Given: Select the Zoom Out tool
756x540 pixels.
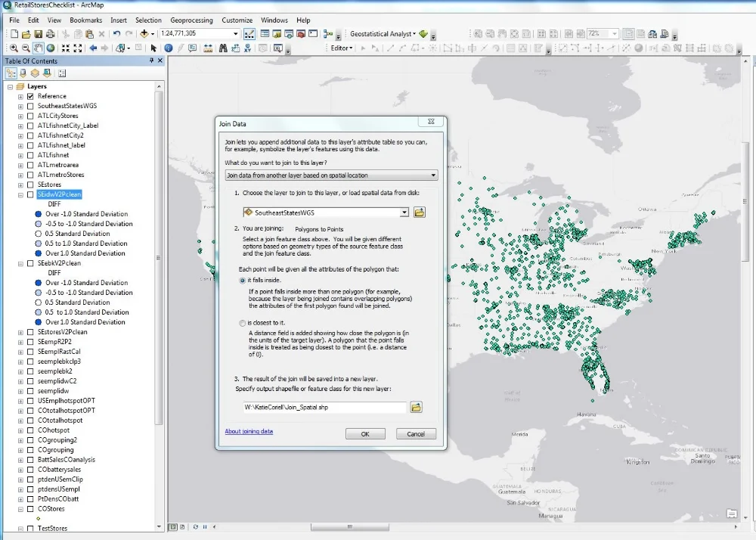Looking at the screenshot, I should pyautogui.click(x=26, y=48).
